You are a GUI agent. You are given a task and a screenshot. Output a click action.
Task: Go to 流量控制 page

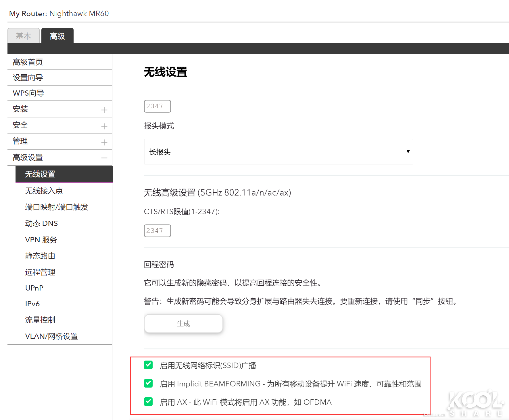coord(40,320)
